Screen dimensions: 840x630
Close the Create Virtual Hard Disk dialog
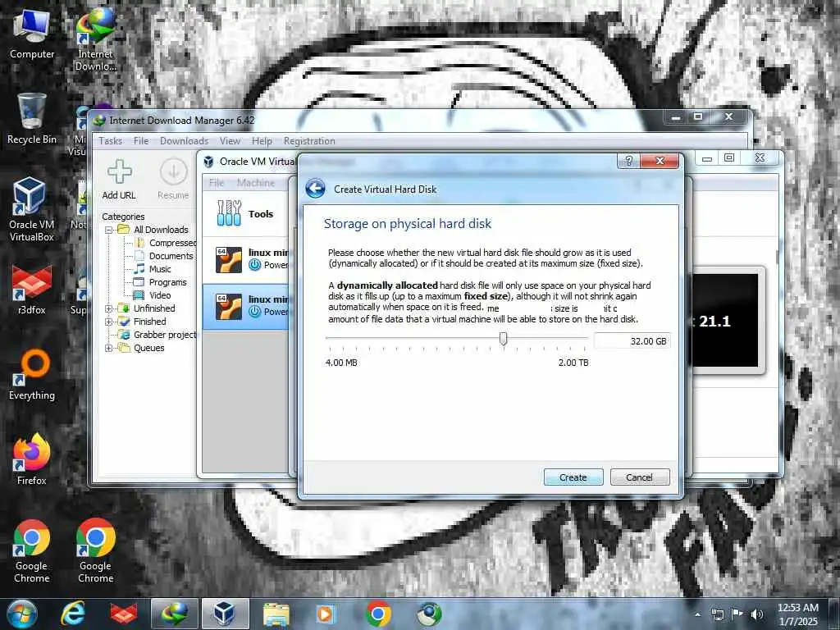660,161
